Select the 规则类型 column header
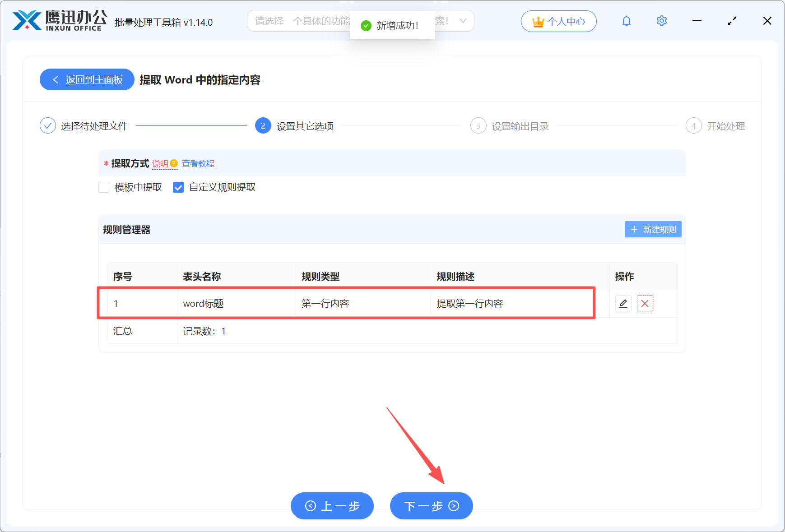The width and height of the screenshot is (785, 532). coord(321,276)
